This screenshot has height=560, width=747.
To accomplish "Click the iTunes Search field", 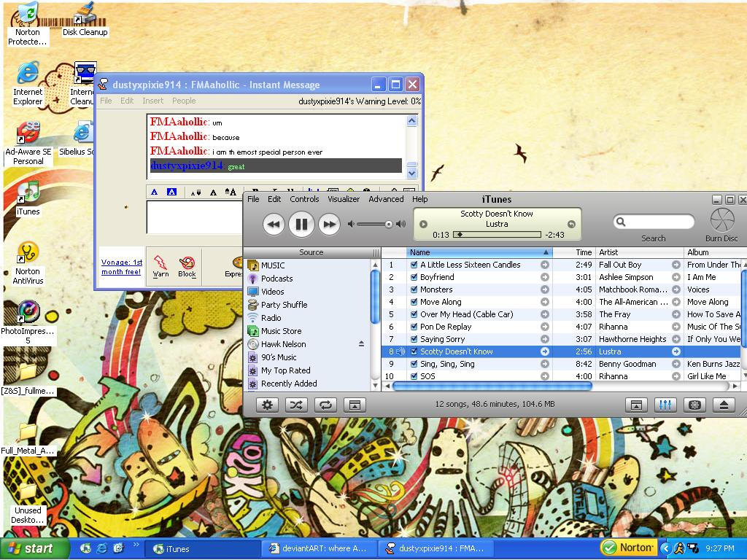I will click(x=654, y=222).
